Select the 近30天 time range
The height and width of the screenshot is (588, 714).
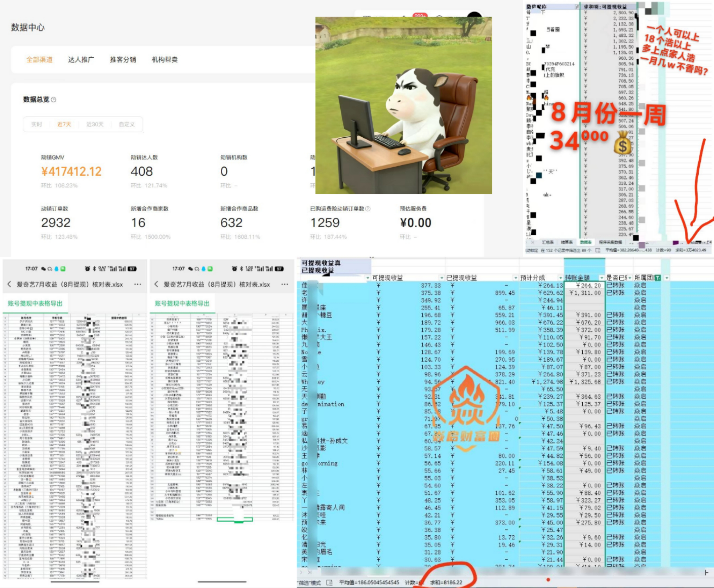(95, 124)
